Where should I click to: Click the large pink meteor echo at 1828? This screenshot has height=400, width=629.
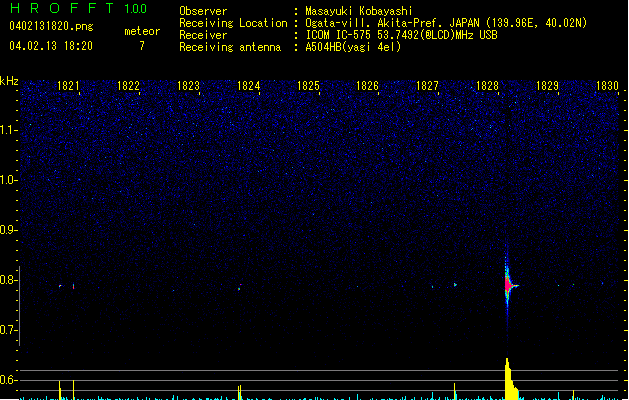click(509, 285)
